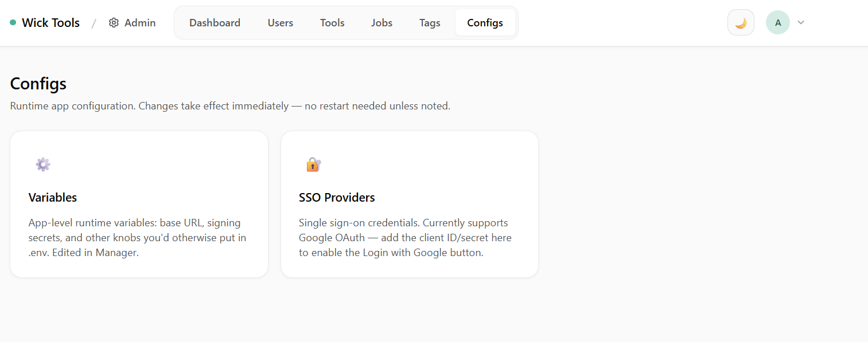Switch to the Users tab
This screenshot has height=342, width=868.
point(280,23)
